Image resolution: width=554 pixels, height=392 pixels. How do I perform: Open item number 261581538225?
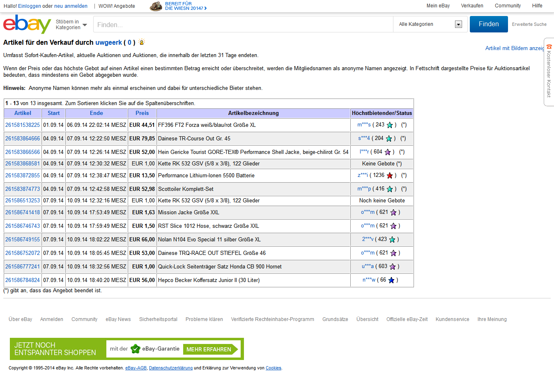tap(23, 125)
